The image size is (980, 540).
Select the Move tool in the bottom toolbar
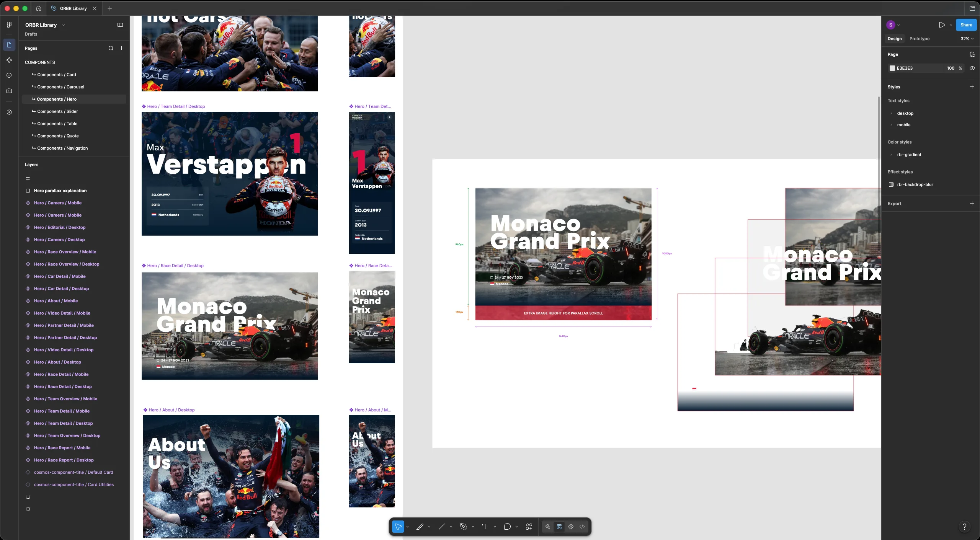(x=398, y=527)
